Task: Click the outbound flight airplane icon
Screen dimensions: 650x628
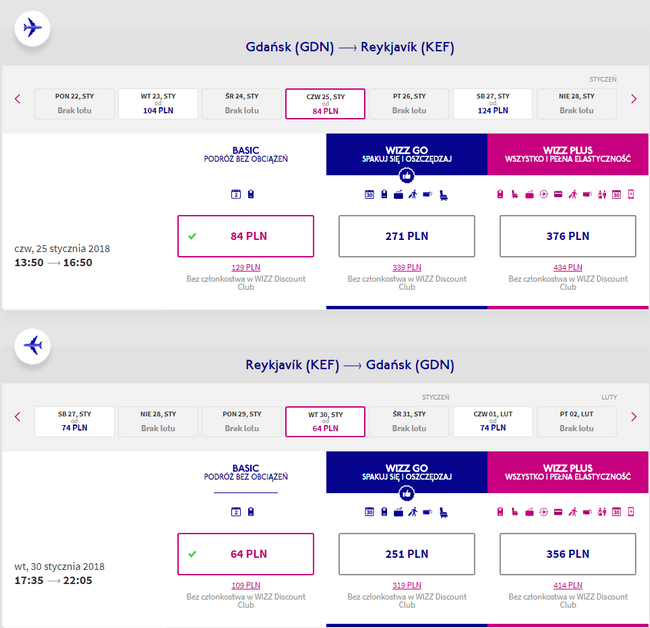Action: coord(32,29)
